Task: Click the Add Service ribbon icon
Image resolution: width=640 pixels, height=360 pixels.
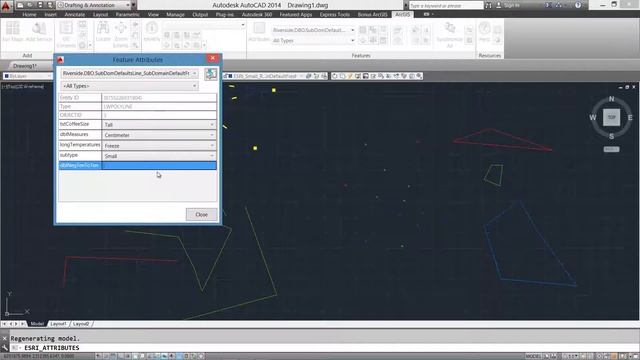Action: [39, 32]
